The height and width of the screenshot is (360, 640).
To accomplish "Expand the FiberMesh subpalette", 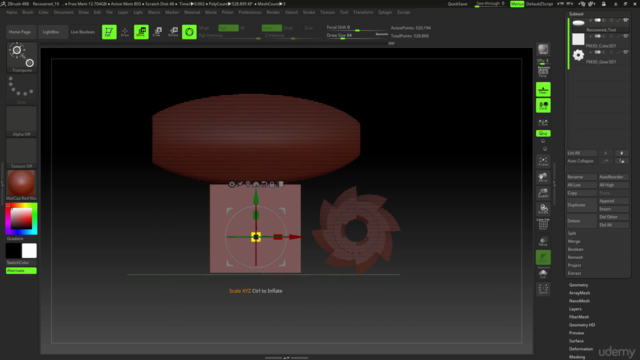I will pos(579,317).
